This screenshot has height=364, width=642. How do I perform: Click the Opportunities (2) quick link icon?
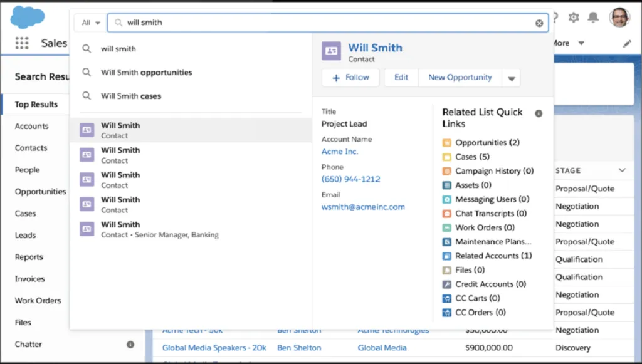point(446,143)
